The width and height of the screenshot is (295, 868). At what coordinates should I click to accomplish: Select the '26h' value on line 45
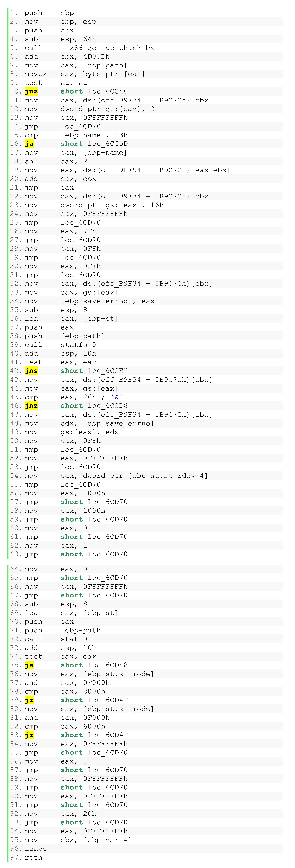coord(89,397)
